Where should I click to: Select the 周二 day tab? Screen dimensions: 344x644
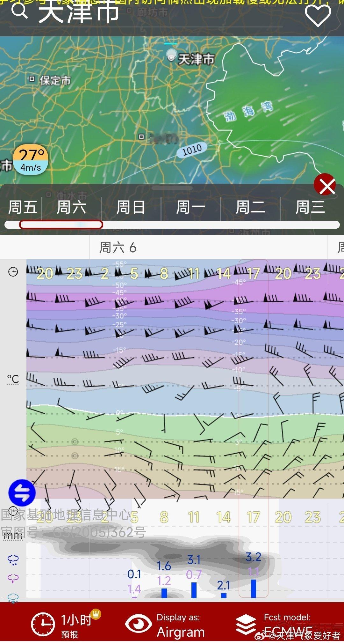point(250,207)
